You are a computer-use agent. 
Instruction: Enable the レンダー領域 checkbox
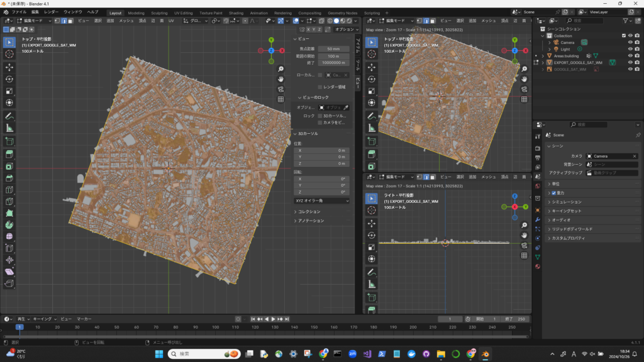point(320,87)
